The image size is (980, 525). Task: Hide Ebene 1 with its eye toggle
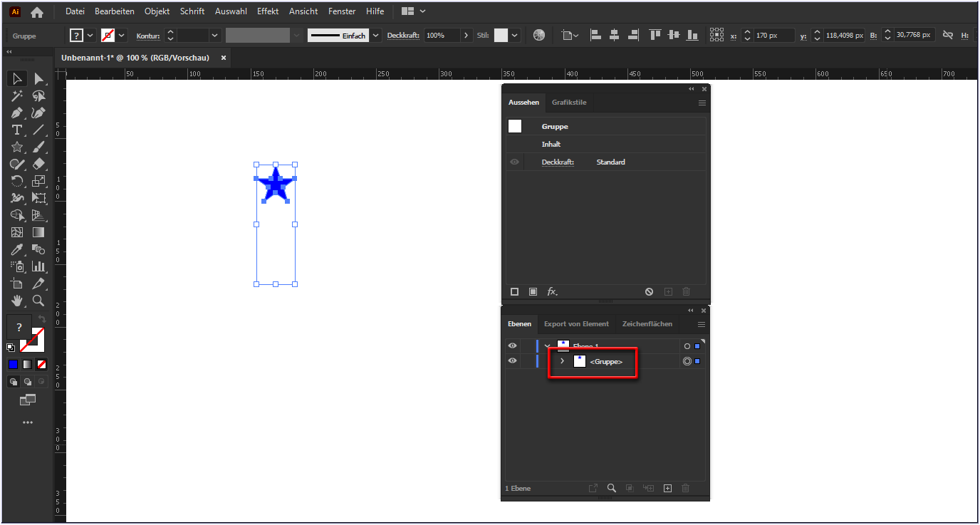pos(512,345)
